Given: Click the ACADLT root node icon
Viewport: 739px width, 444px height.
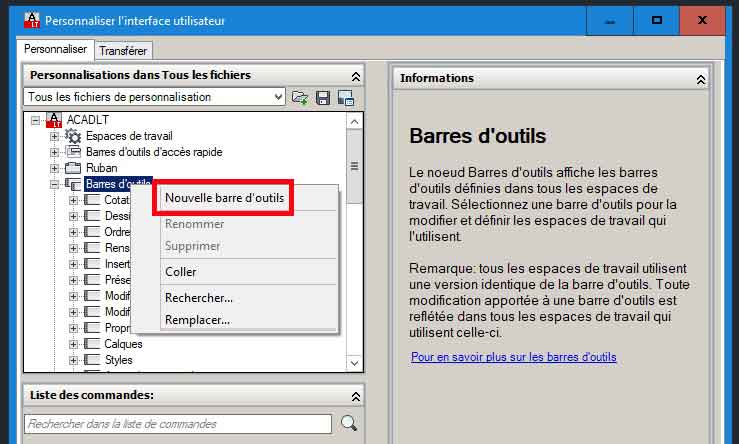Looking at the screenshot, I should click(54, 120).
